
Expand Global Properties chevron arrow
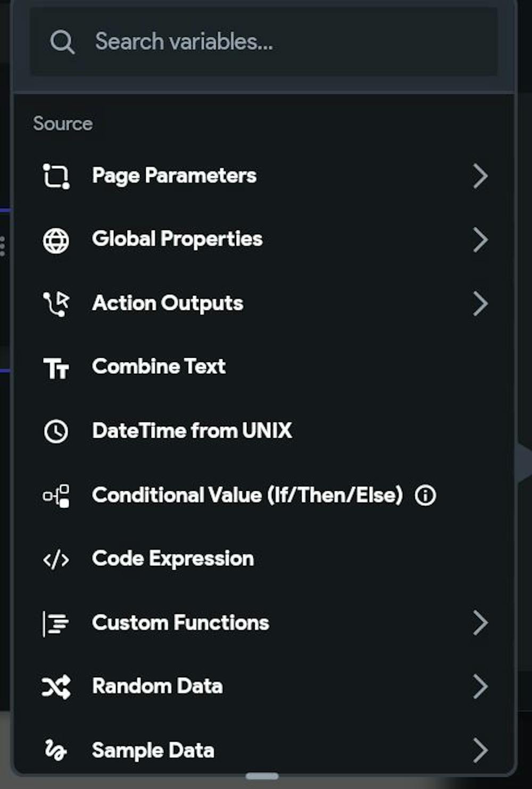coord(480,240)
